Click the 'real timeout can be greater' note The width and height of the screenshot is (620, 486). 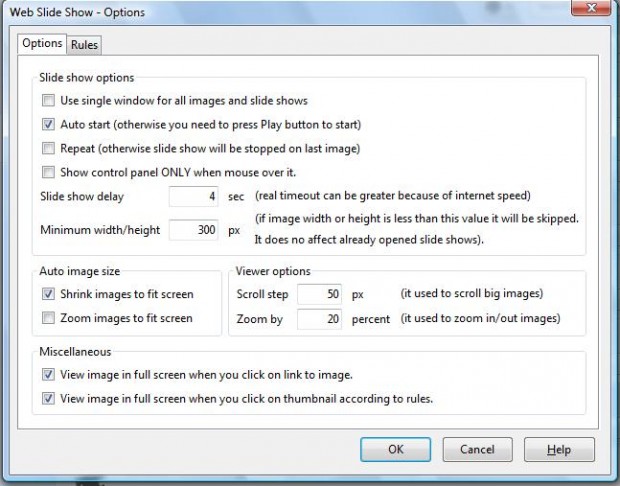(x=393, y=196)
